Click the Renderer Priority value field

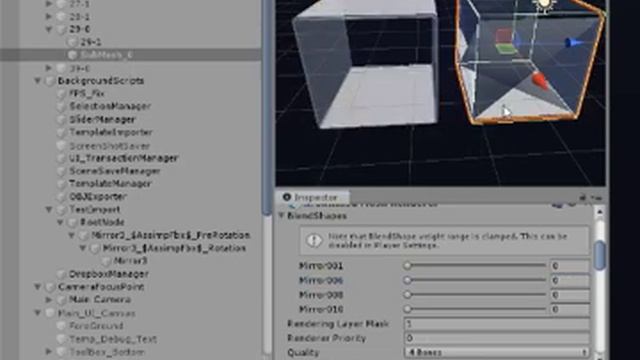[x=496, y=338]
